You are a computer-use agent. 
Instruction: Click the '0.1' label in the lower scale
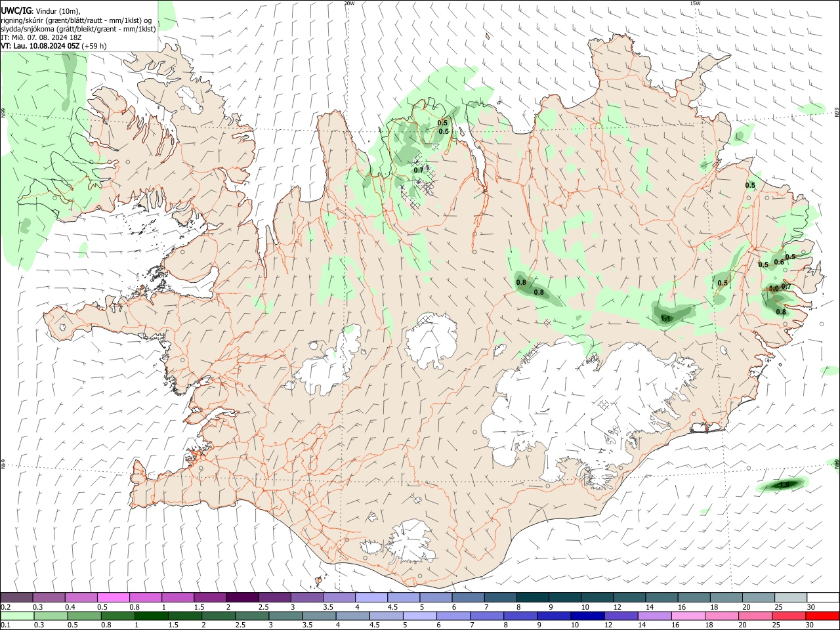(5, 625)
